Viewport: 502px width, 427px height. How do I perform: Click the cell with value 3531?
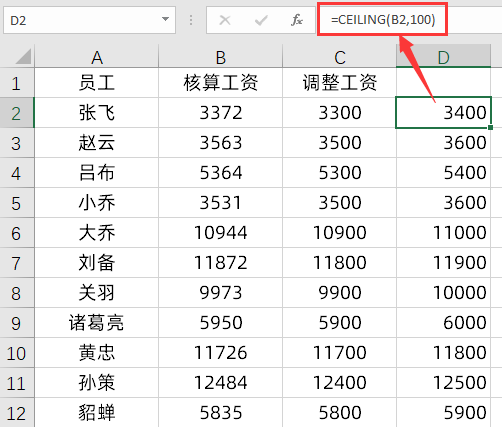click(x=220, y=203)
